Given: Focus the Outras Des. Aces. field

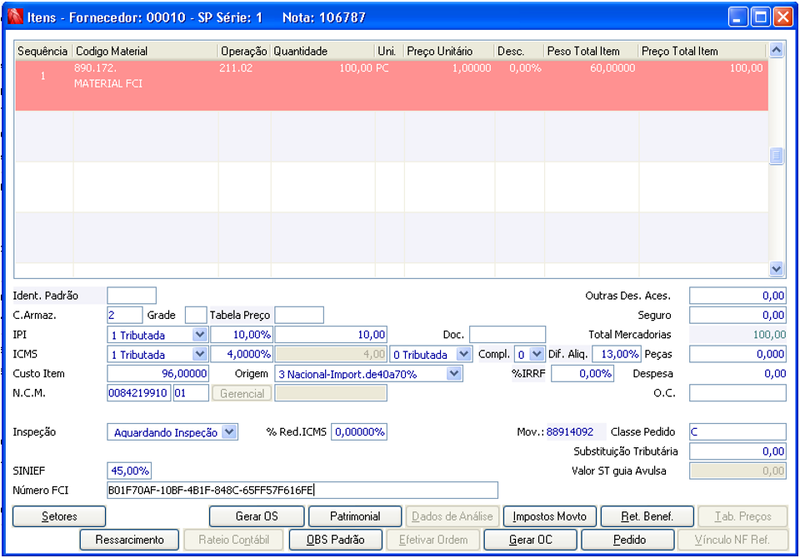Looking at the screenshot, I should pyautogui.click(x=738, y=295).
